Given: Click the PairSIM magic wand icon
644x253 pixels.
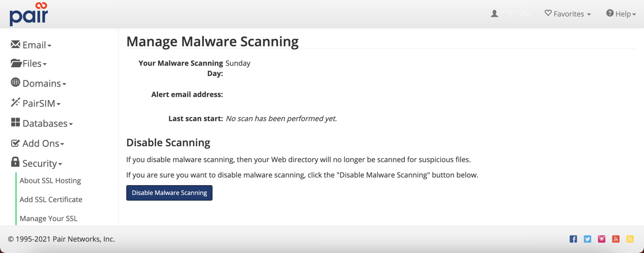Looking at the screenshot, I should tap(15, 103).
